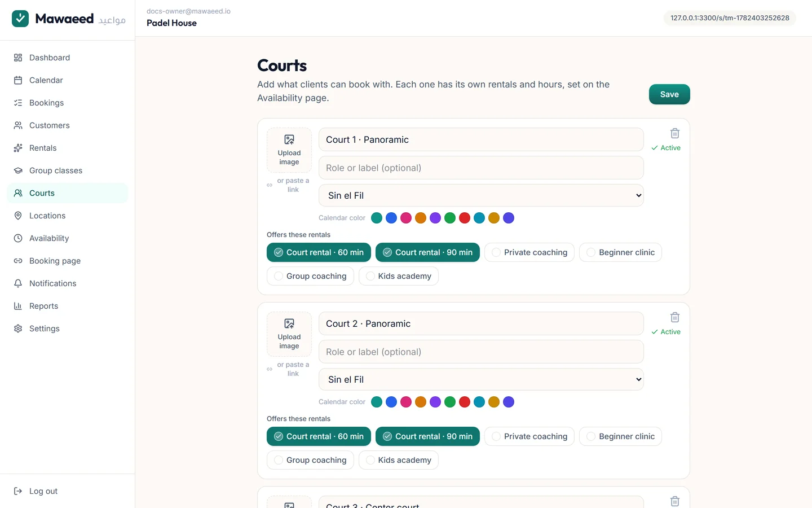Image resolution: width=812 pixels, height=508 pixels.
Task: Open the Sin el Fil location dropdown for Court 2
Action: [481, 379]
